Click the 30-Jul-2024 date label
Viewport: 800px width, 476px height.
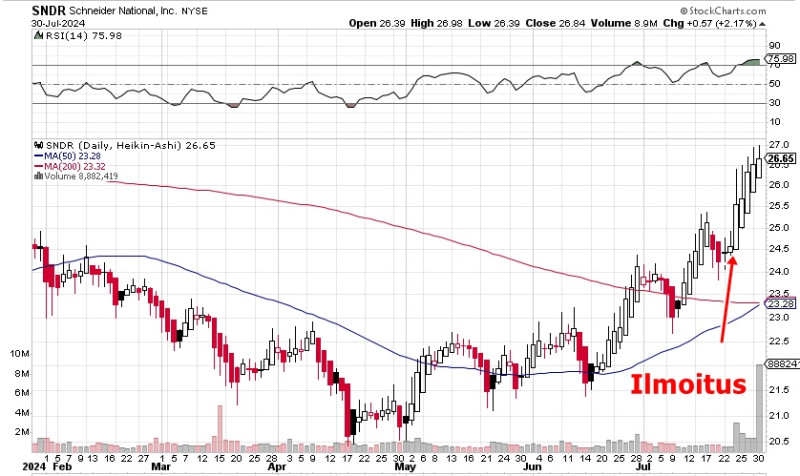click(x=58, y=23)
